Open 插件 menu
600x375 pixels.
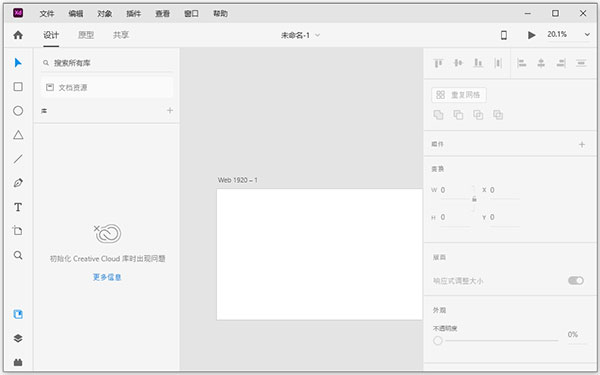tap(134, 14)
